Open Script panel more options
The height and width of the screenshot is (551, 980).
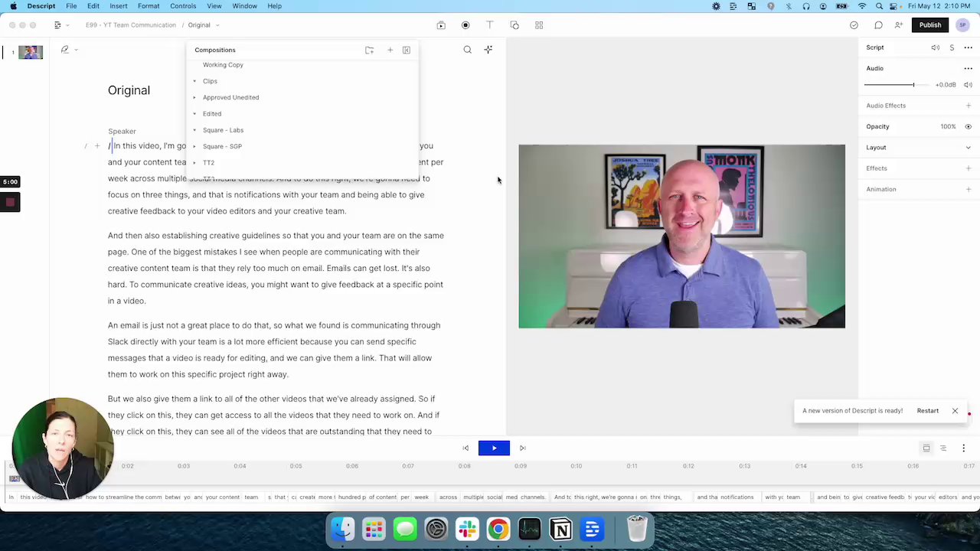point(969,47)
